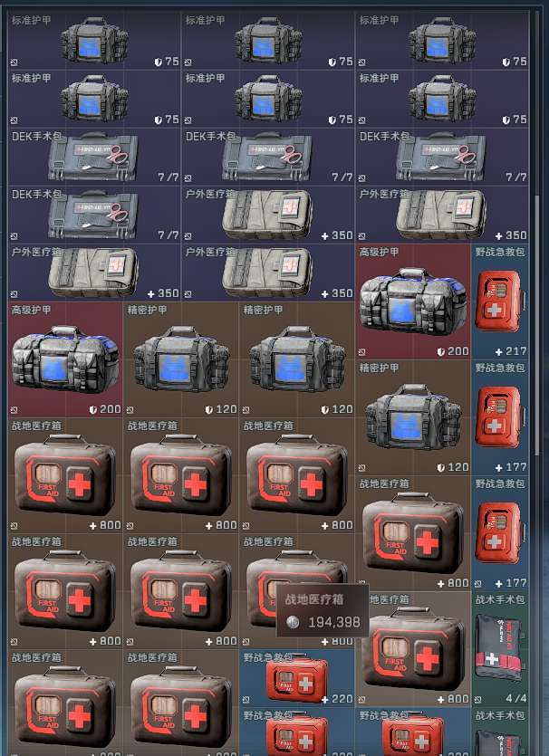The height and width of the screenshot is (756, 549).
Task: Pick the 野战急救包 showing +220
Action: point(296,677)
